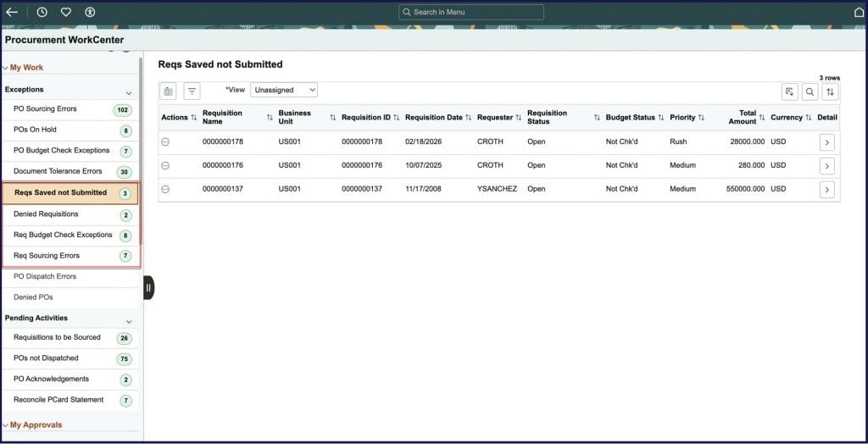
Task: Sort by Requisition ID column
Action: [x=397, y=118]
